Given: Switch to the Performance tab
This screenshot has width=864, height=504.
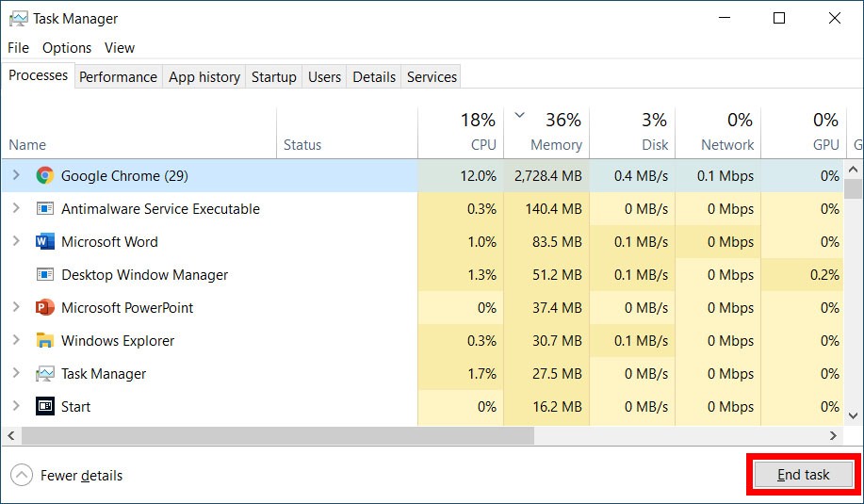Looking at the screenshot, I should point(118,77).
